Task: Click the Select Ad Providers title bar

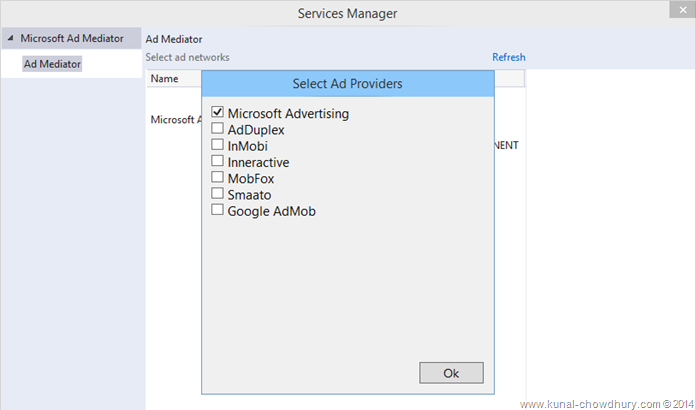Action: point(347,84)
